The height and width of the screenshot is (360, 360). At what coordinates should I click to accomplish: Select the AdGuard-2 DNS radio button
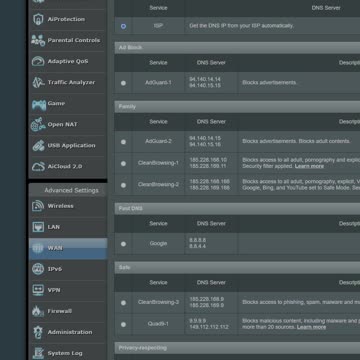[123, 142]
